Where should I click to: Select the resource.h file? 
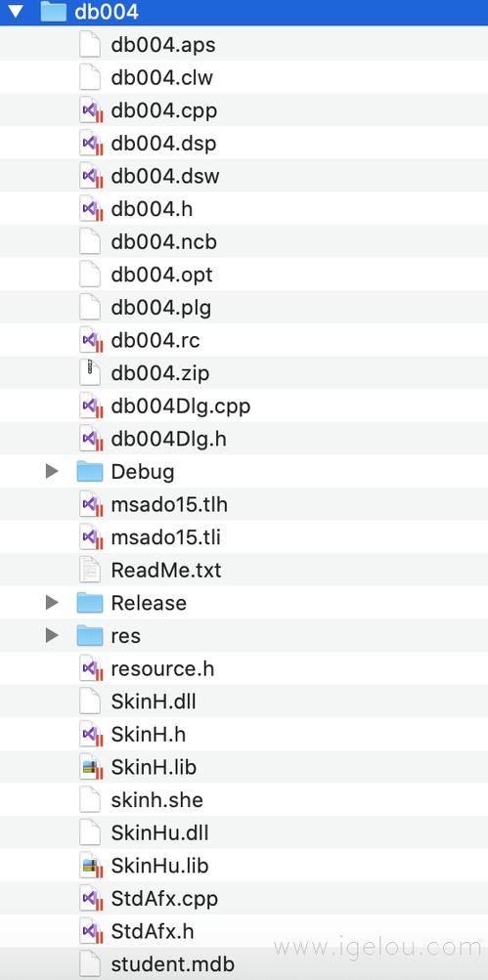[244, 668]
